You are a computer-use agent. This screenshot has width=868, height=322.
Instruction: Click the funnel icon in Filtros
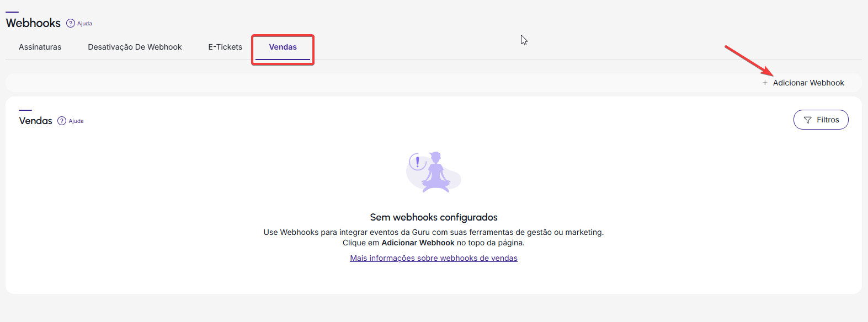[808, 120]
